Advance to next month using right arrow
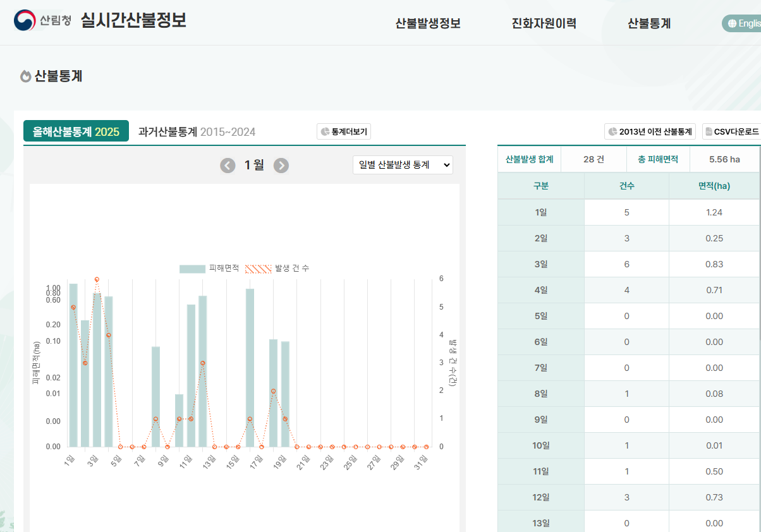761x532 pixels. point(281,165)
